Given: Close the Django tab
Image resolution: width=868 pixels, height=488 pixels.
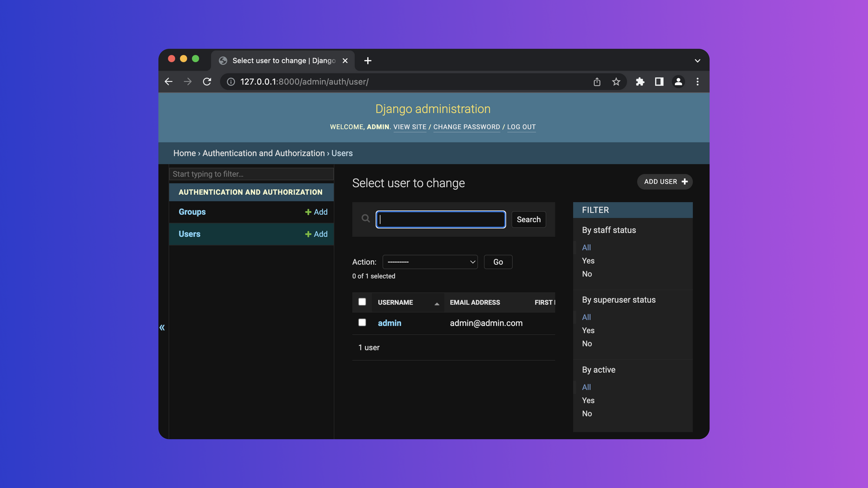Looking at the screenshot, I should coord(345,61).
